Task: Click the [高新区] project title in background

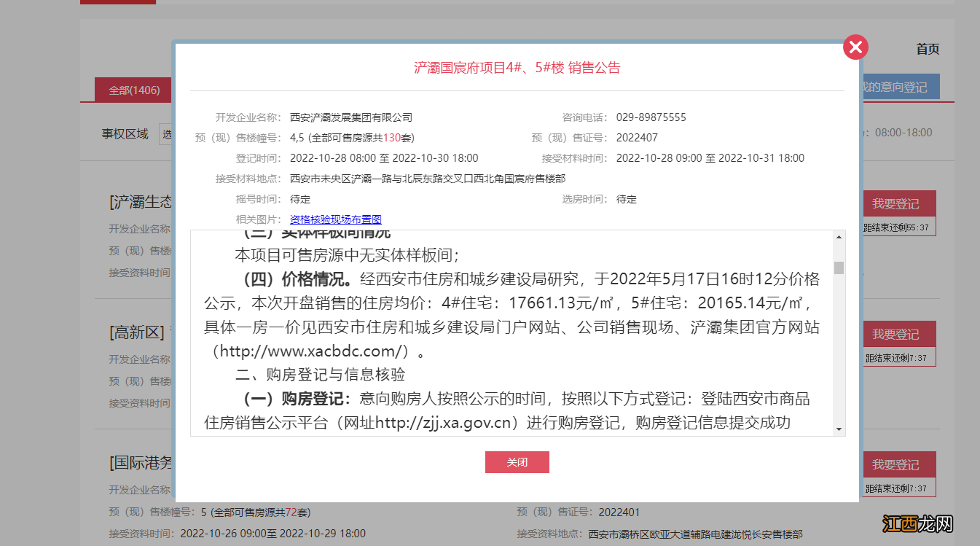Action: coord(138,332)
